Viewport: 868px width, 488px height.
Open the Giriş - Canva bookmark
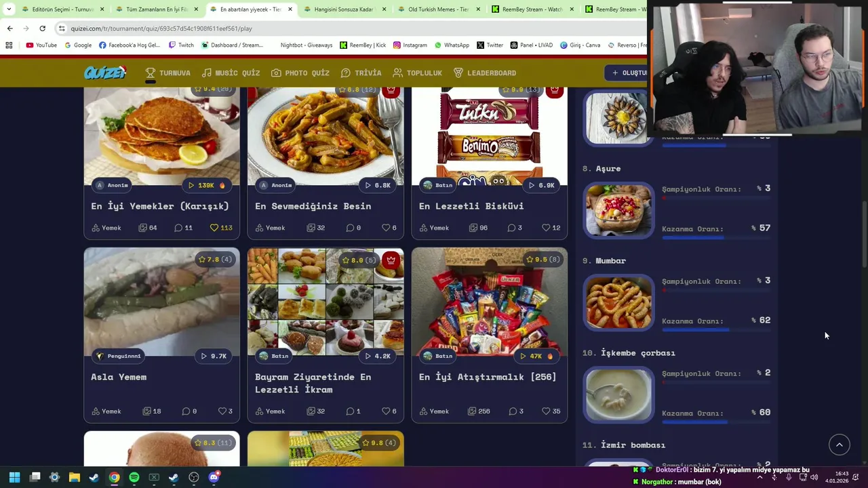point(580,45)
